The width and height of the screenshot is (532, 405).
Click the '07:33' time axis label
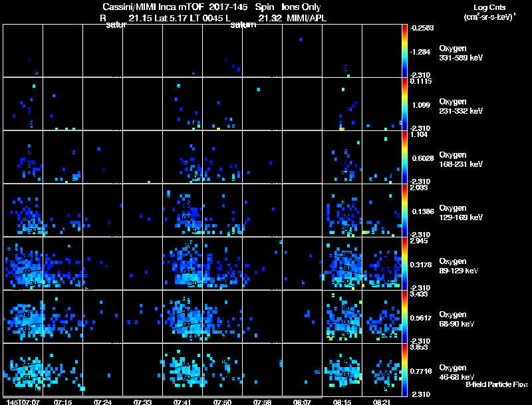[x=142, y=402]
